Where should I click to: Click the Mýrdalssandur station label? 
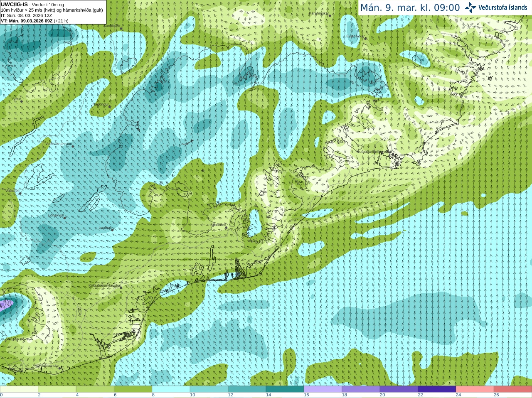tap(47, 366)
